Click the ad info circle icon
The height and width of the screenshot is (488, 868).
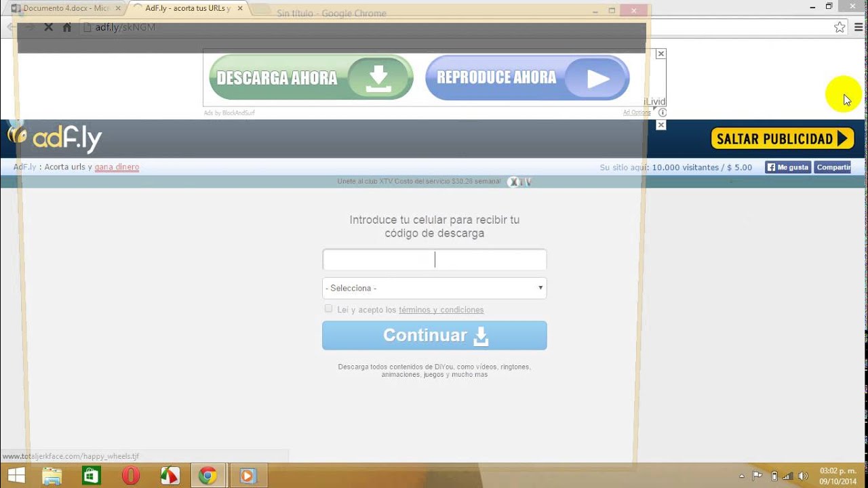[x=663, y=113]
